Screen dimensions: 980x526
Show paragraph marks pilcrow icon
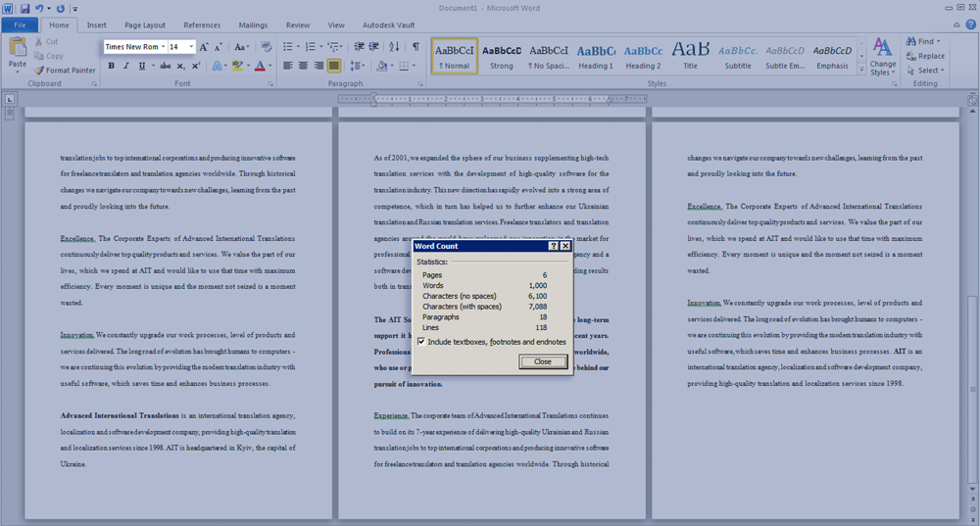(x=416, y=47)
